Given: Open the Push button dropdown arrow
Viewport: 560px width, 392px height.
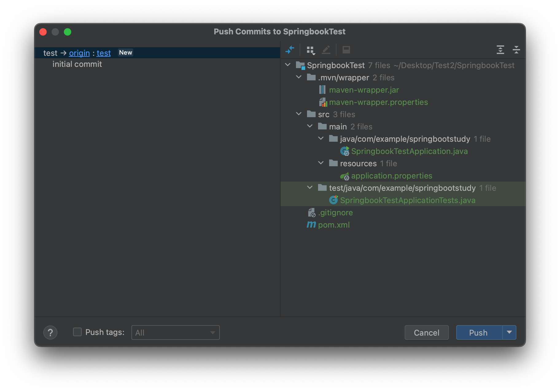Looking at the screenshot, I should pyautogui.click(x=509, y=332).
